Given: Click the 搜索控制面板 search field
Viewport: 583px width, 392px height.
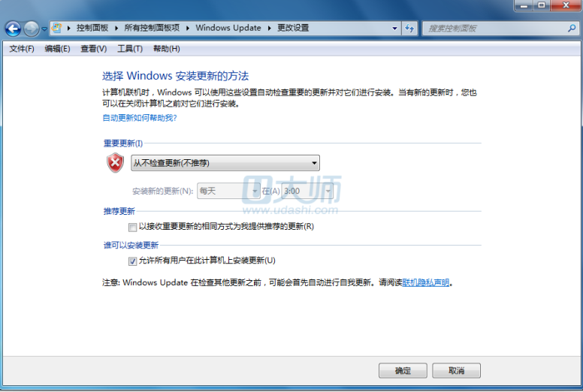Looking at the screenshot, I should click(495, 29).
